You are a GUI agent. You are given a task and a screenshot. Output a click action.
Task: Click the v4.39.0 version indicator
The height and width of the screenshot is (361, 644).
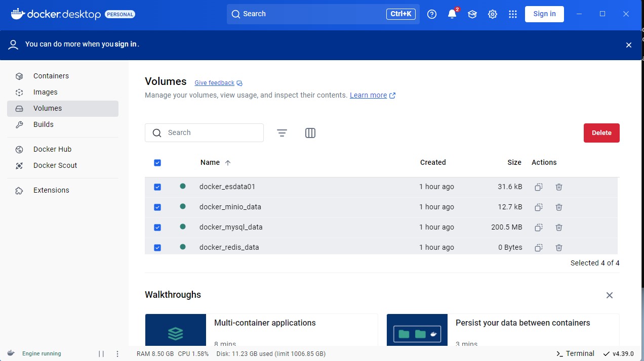[x=618, y=353]
